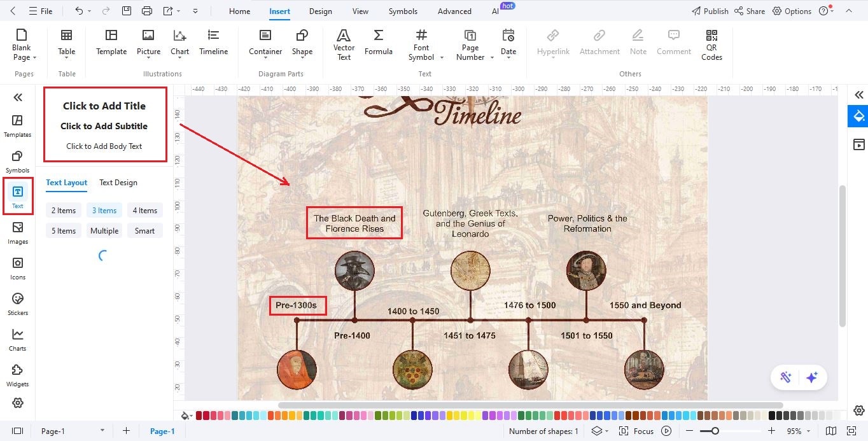Open the Images sidebar panel

click(18, 233)
